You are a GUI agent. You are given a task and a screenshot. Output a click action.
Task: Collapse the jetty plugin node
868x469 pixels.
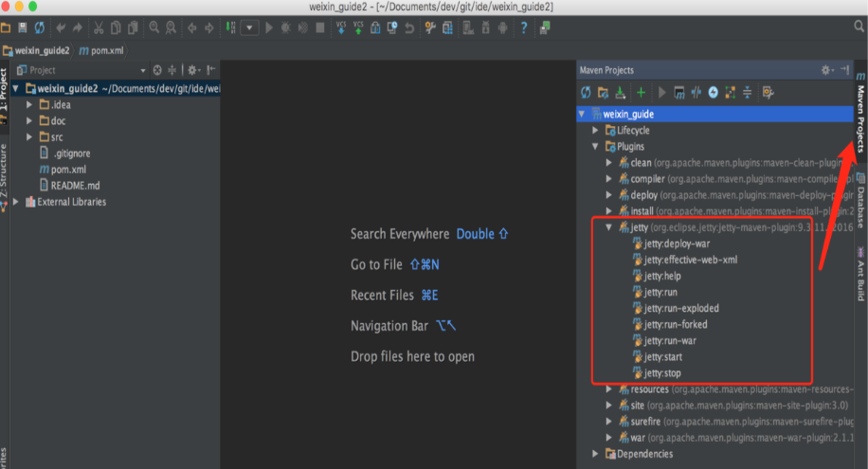point(609,227)
